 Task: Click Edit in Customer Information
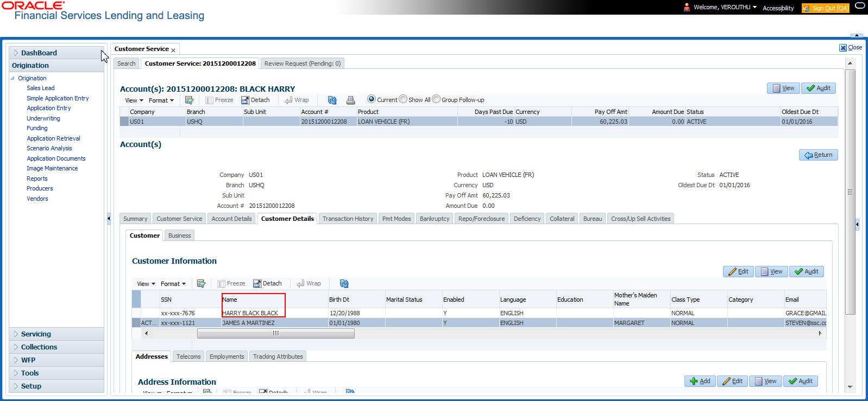738,271
